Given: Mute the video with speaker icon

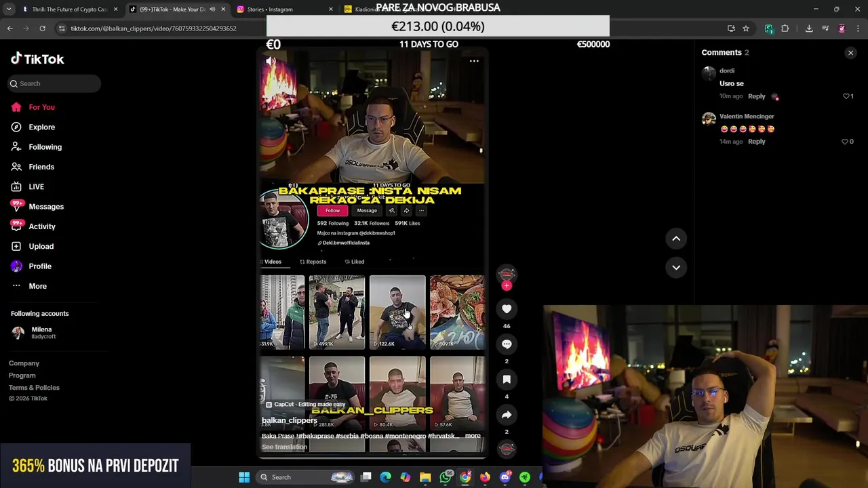Looking at the screenshot, I should tap(271, 61).
